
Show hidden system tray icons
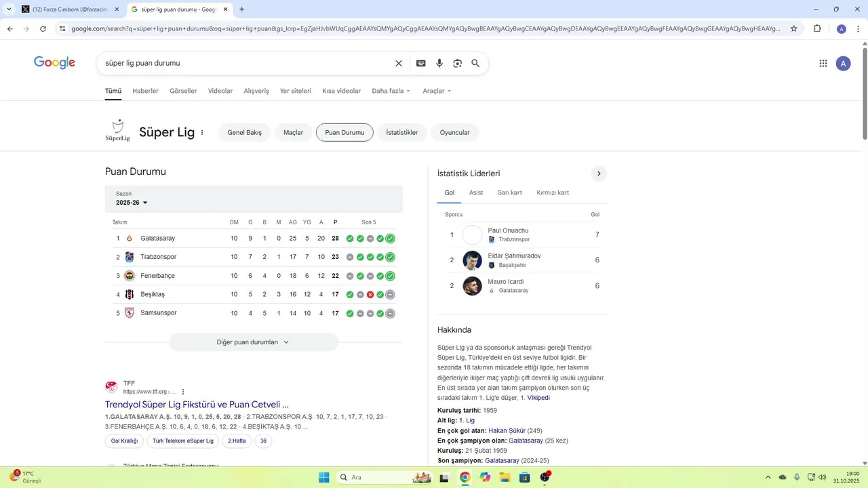(x=768, y=477)
